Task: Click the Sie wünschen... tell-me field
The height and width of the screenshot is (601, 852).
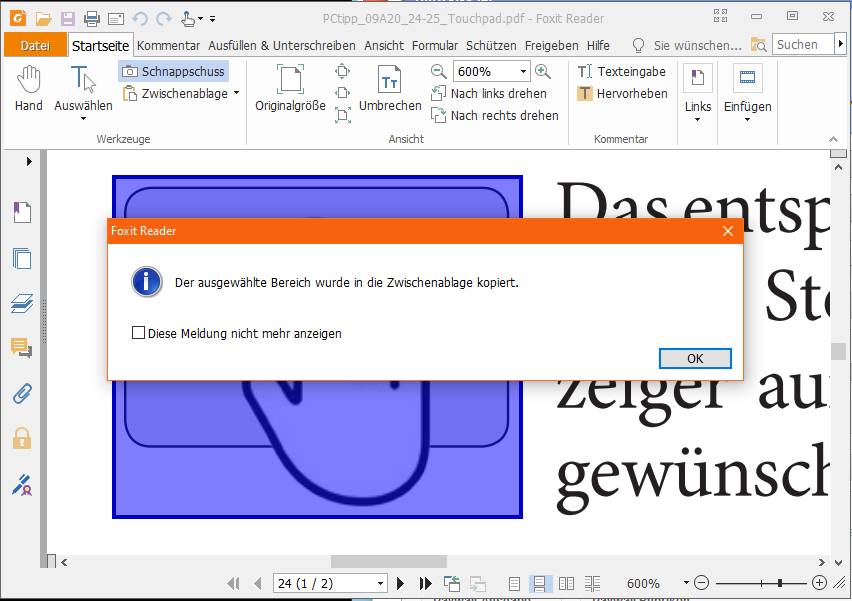Action: point(687,46)
